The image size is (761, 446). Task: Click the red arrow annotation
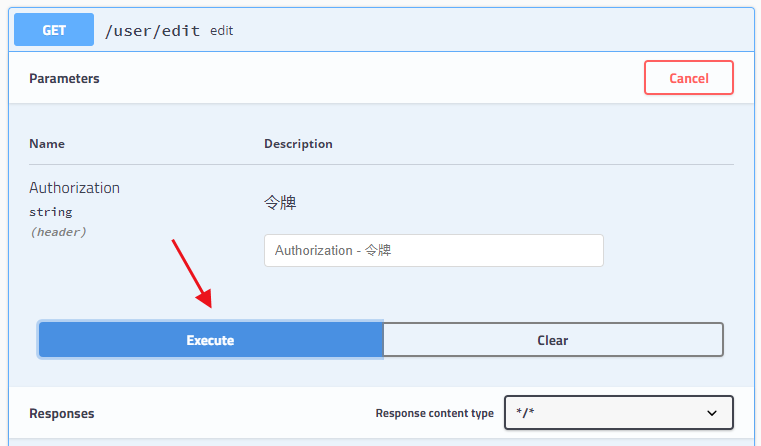[192, 274]
